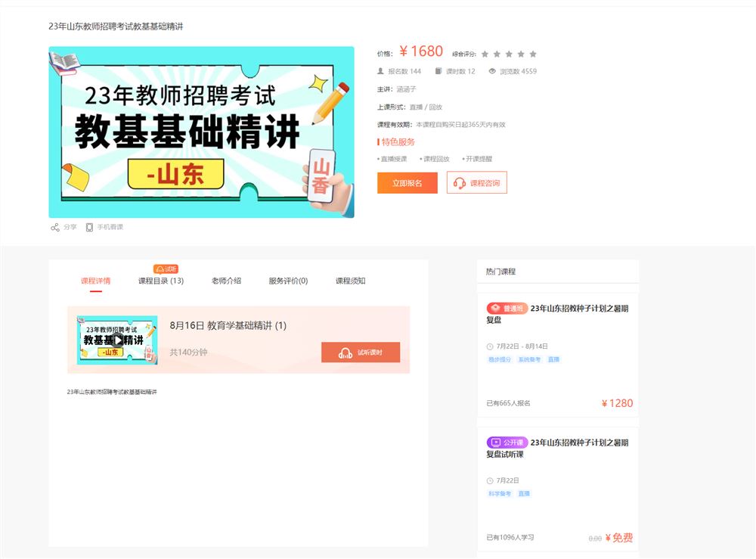Click the 特色服务 heading
756x559 pixels.
[398, 141]
